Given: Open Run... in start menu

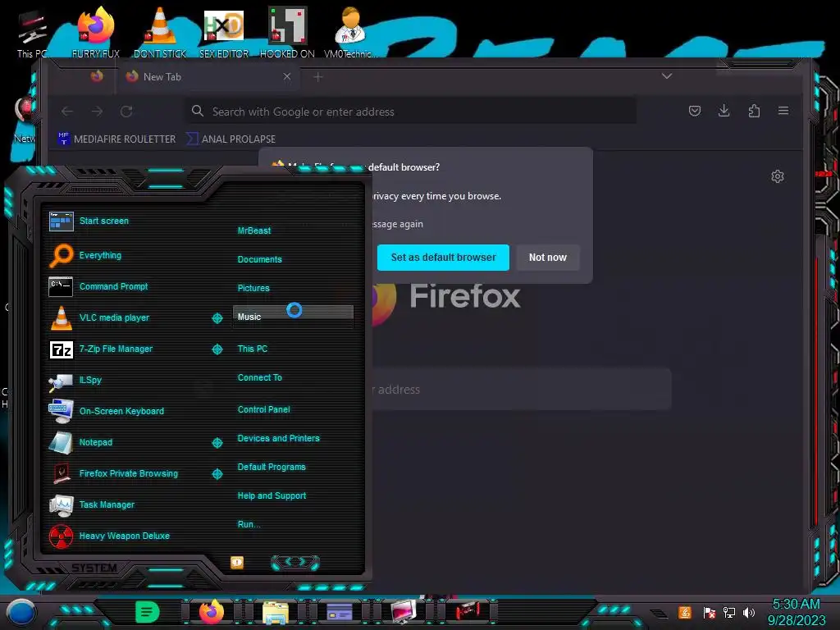Looking at the screenshot, I should [249, 524].
